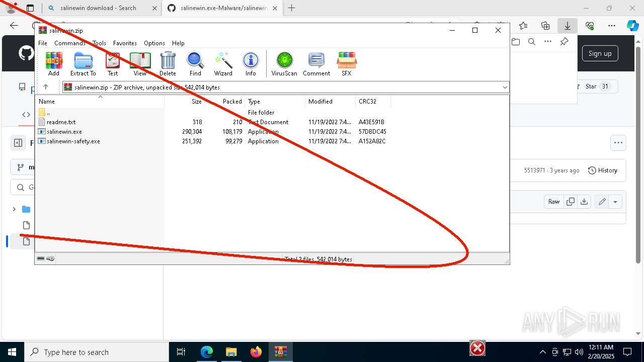Open the File menu in WinRAR
The width and height of the screenshot is (644, 362).
point(43,43)
